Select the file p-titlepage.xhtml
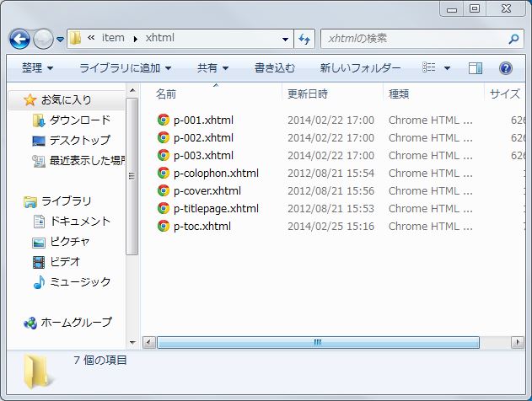This screenshot has height=401, width=532. pos(216,208)
